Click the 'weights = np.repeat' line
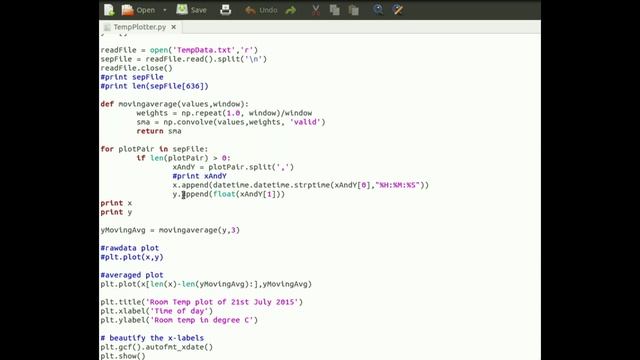640x360 pixels. coord(224,113)
